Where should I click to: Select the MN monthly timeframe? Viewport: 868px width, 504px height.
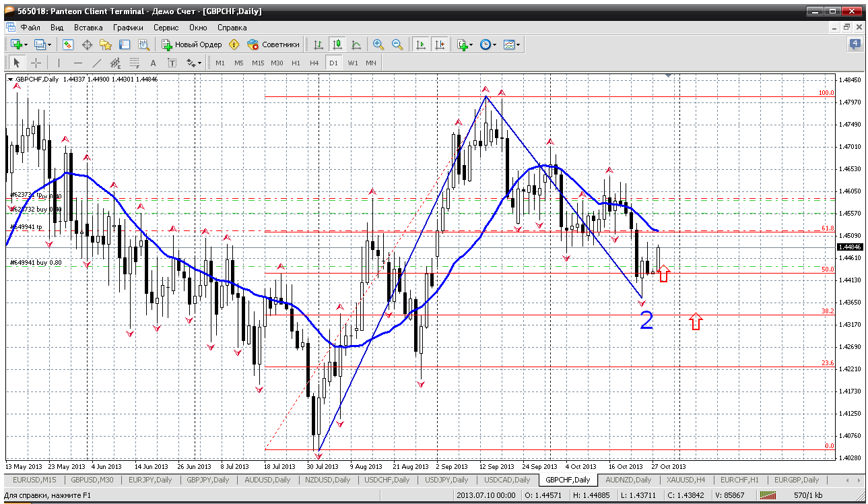coord(371,63)
